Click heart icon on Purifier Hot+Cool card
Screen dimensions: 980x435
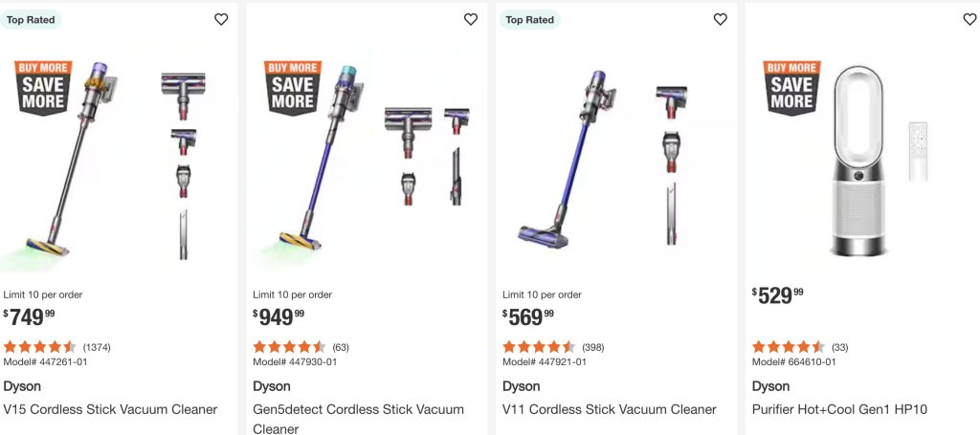pos(969,19)
